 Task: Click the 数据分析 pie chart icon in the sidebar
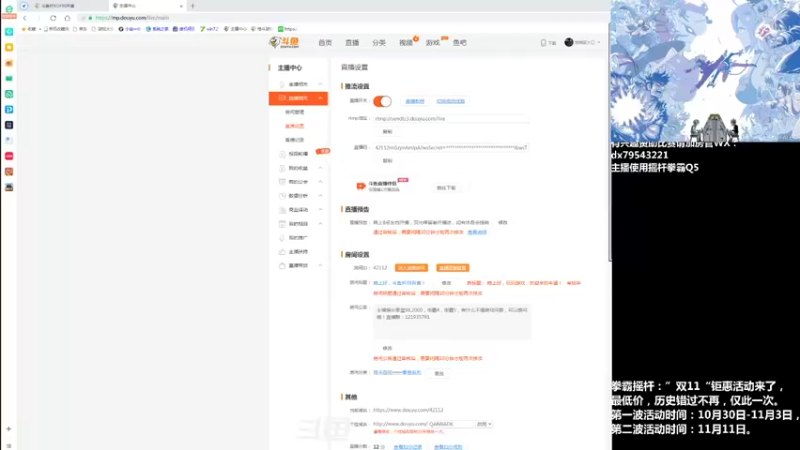click(x=282, y=195)
